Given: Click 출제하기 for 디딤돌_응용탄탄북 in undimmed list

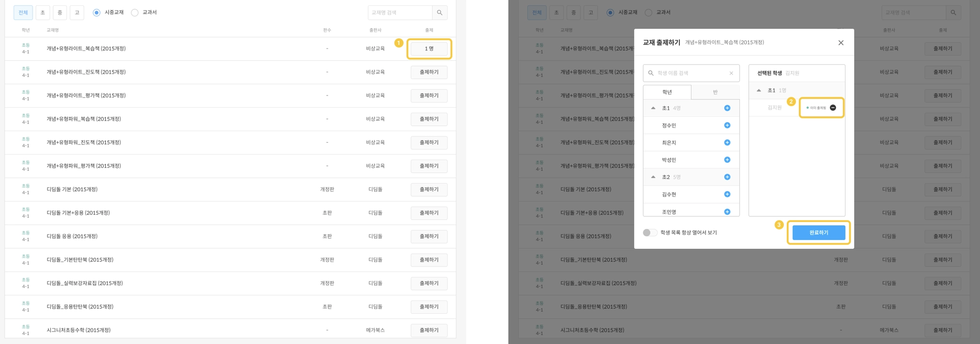Looking at the screenshot, I should point(429,307).
